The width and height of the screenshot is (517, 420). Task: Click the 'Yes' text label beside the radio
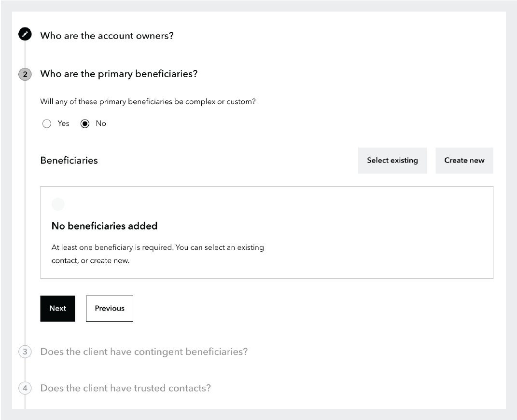tap(63, 123)
